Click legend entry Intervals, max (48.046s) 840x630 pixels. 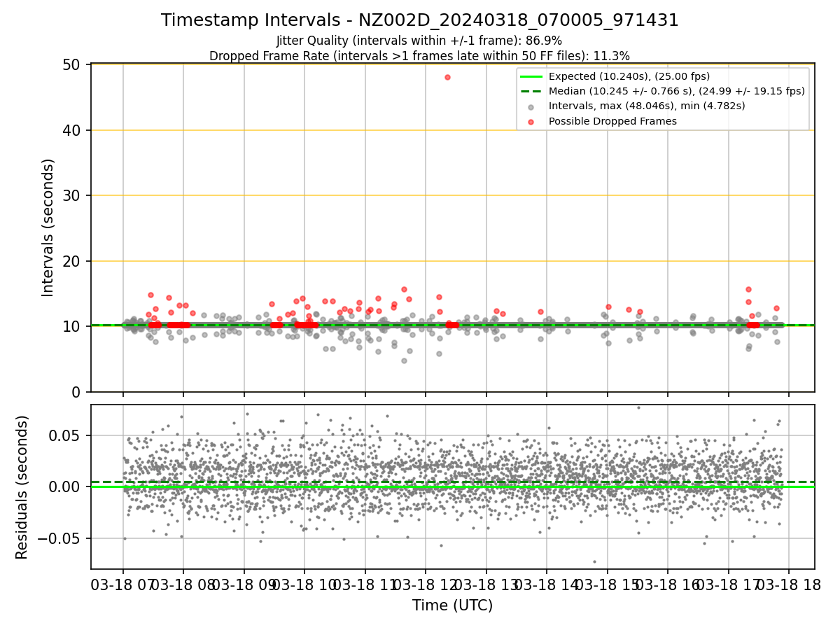[647, 106]
